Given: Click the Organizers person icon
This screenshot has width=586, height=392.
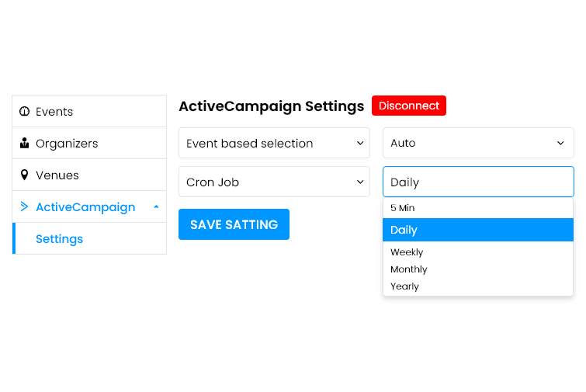Looking at the screenshot, I should [24, 143].
